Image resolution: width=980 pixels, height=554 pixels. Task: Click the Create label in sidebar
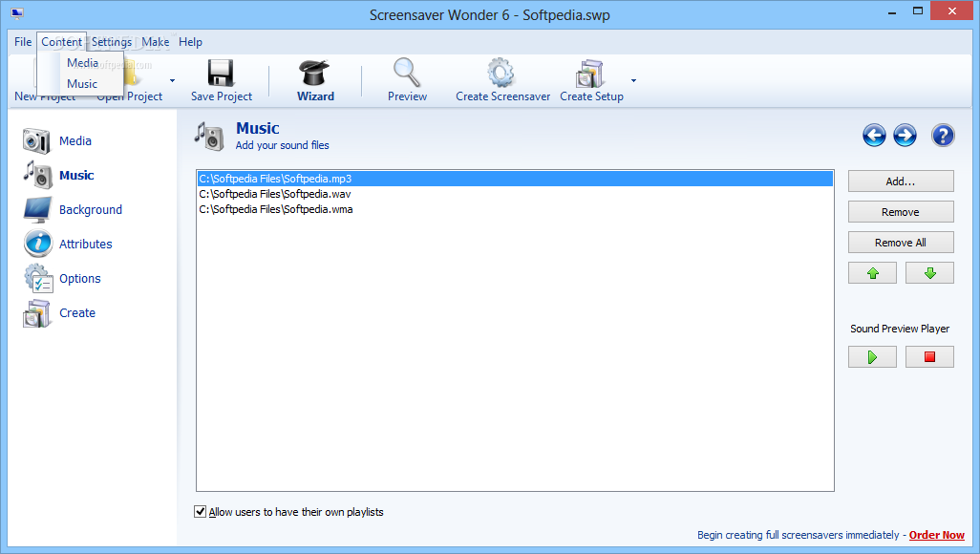point(77,312)
